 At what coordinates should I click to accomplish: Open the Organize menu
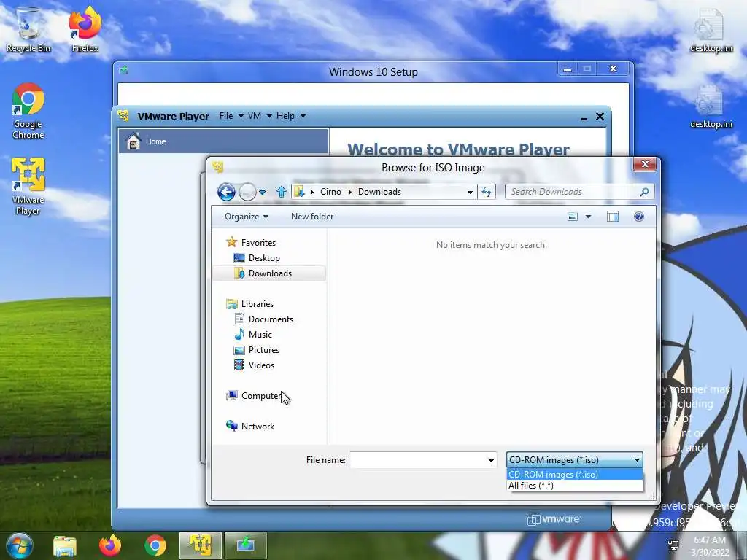(247, 217)
